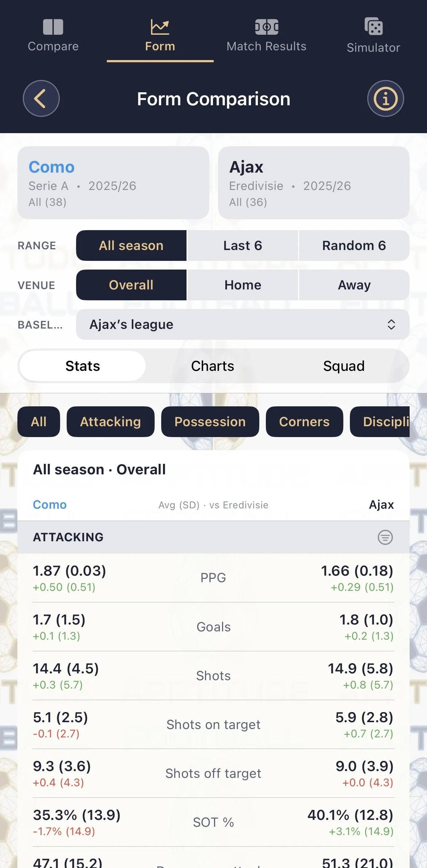Filter stats by Corners
Screen dimensions: 427x868
pos(304,422)
